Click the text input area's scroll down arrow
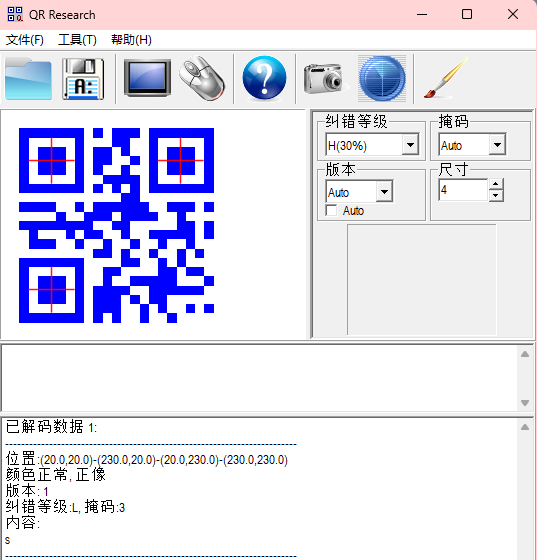Viewport: 537px width, 560px height. pos(525,402)
